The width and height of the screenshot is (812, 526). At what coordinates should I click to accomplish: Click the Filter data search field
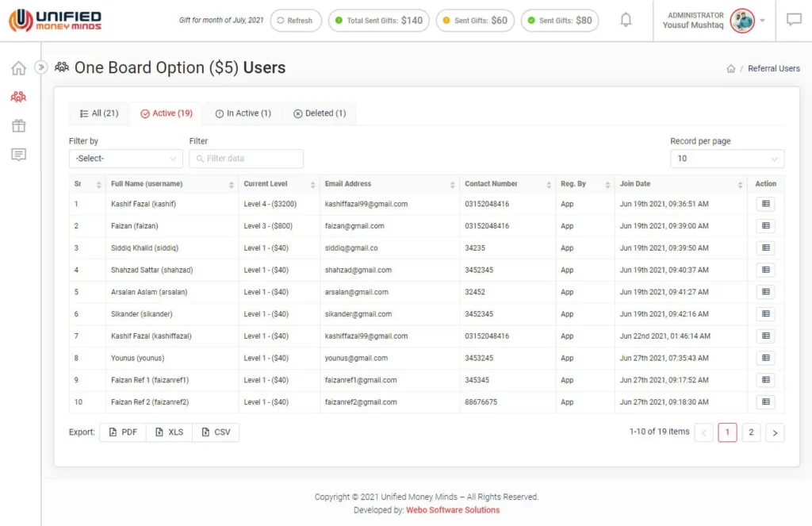(x=247, y=159)
